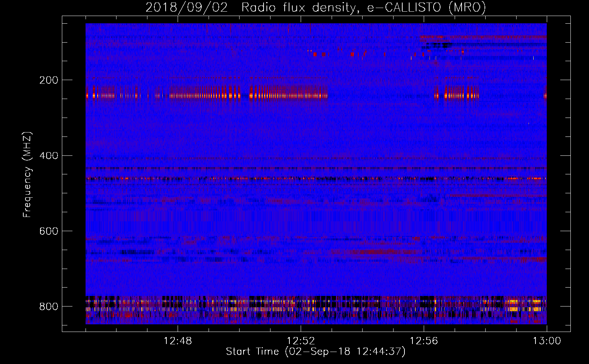Click the y-axis label "Frequency (MHZ)"

point(28,175)
